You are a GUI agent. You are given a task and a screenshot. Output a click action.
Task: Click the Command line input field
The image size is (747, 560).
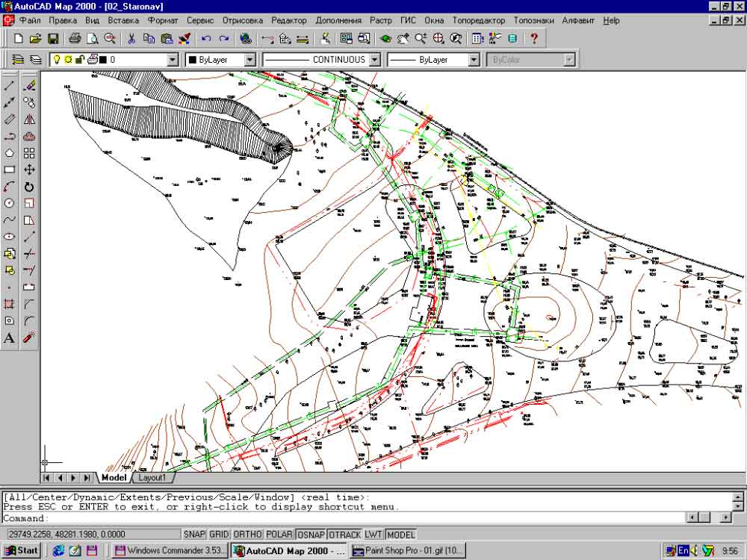(343, 518)
